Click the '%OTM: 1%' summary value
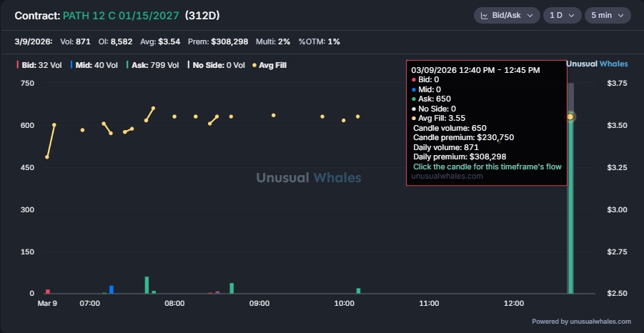Screen dimensions: 644x333 coord(319,41)
